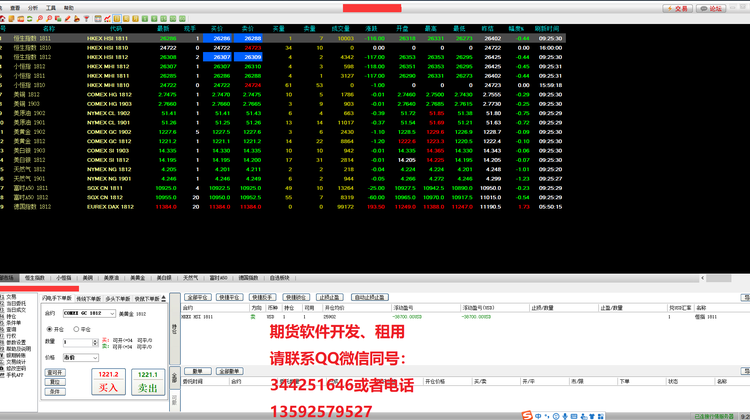Select the 传统下单板 order tab
The height and width of the screenshot is (420, 750).
pyautogui.click(x=89, y=298)
